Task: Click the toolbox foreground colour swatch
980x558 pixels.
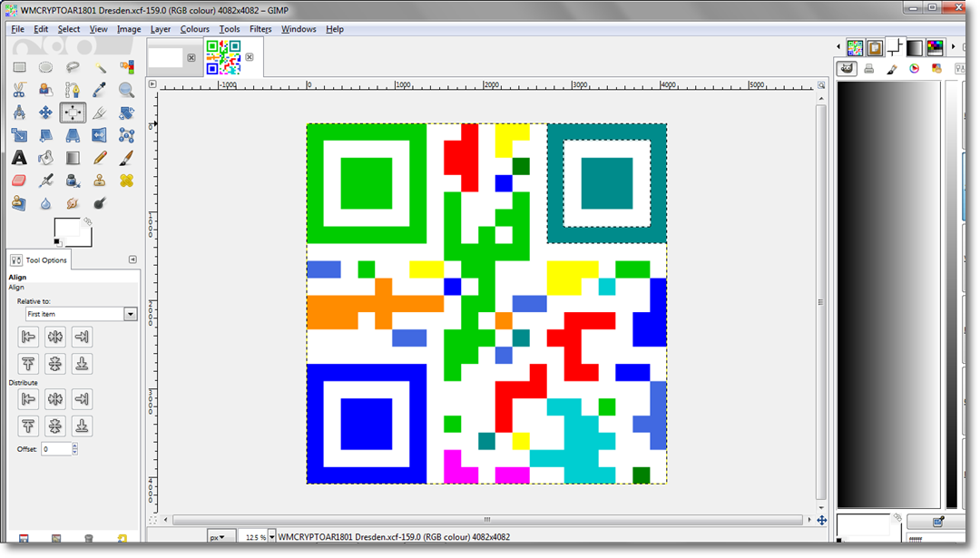Action: tap(67, 228)
